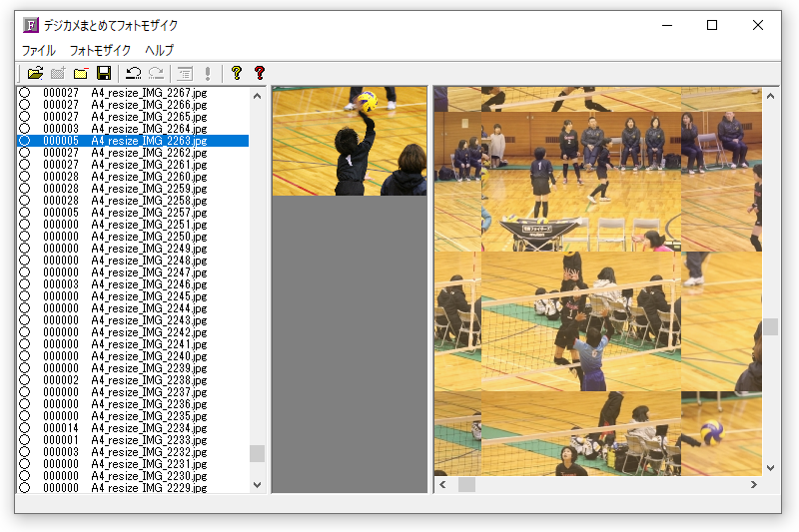Image resolution: width=799 pixels, height=532 pixels.
Task: Toggle the circle marker for highlighted IMG_2263.jpg
Action: (x=24, y=141)
